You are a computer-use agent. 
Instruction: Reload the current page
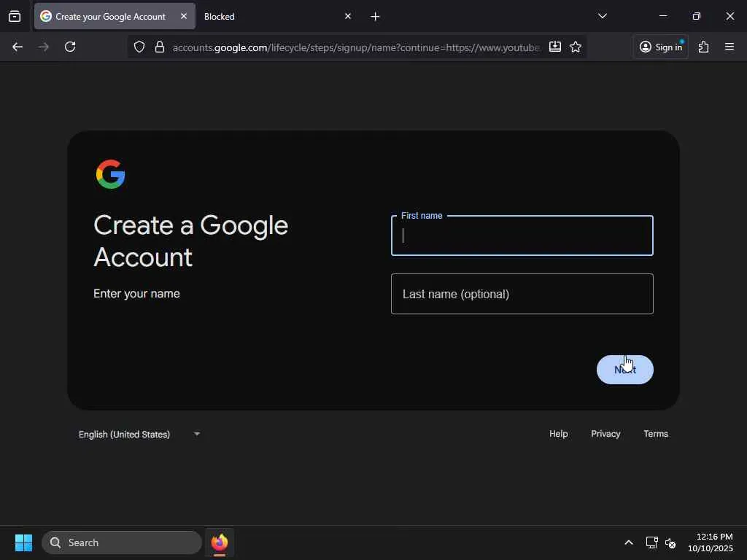(x=70, y=47)
